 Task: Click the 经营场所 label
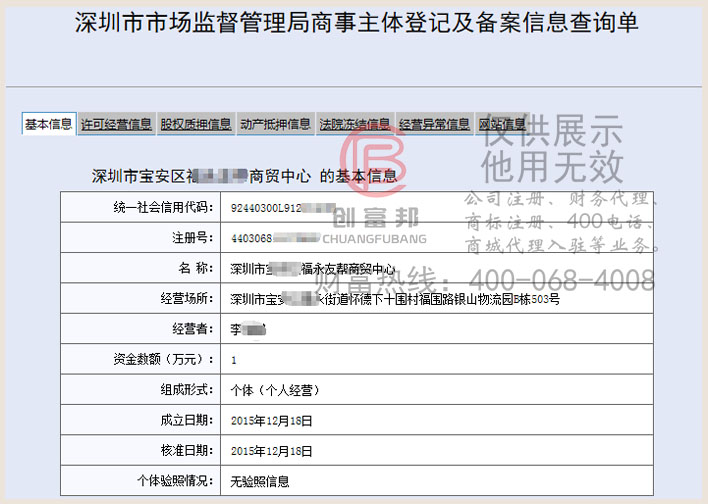click(187, 298)
